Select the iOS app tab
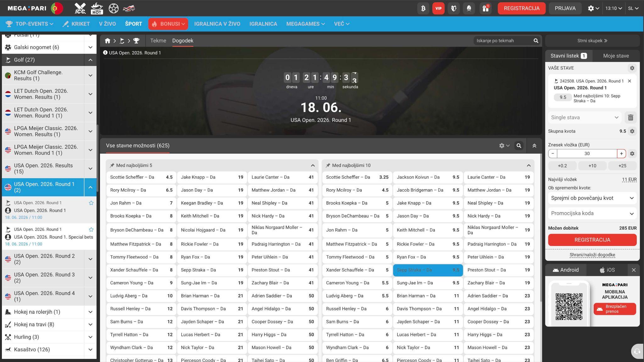Image resolution: width=644 pixels, height=362 pixels. tap(607, 270)
